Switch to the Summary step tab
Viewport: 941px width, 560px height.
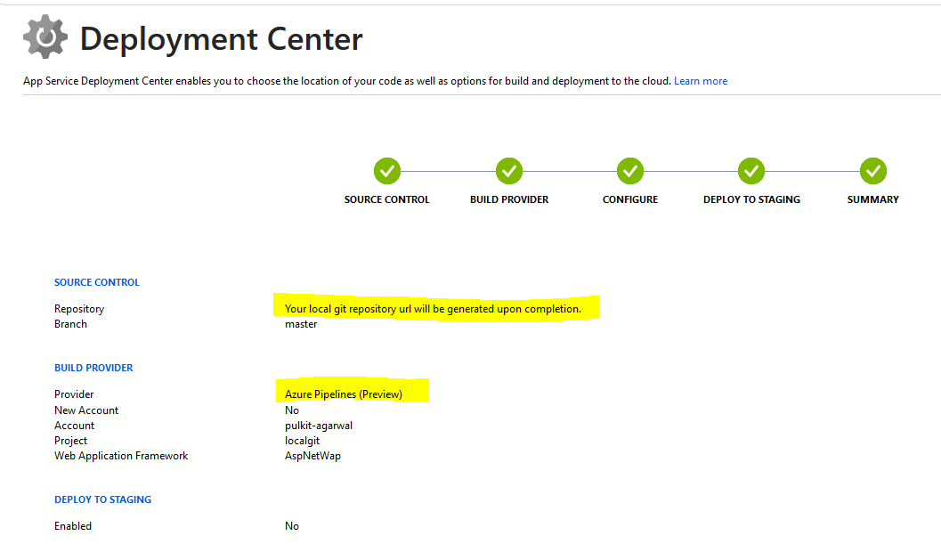pos(872,199)
